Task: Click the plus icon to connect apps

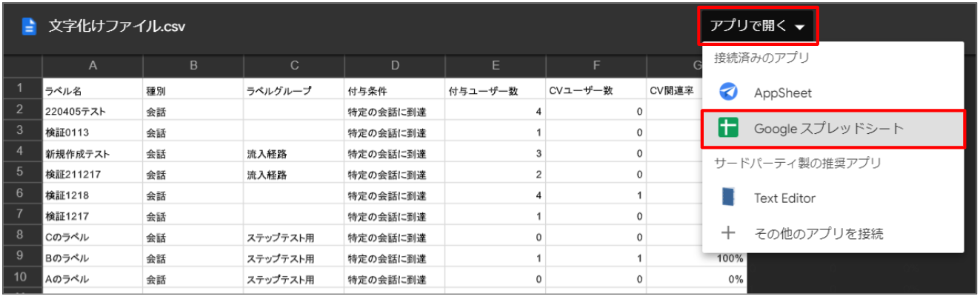Action: (729, 233)
